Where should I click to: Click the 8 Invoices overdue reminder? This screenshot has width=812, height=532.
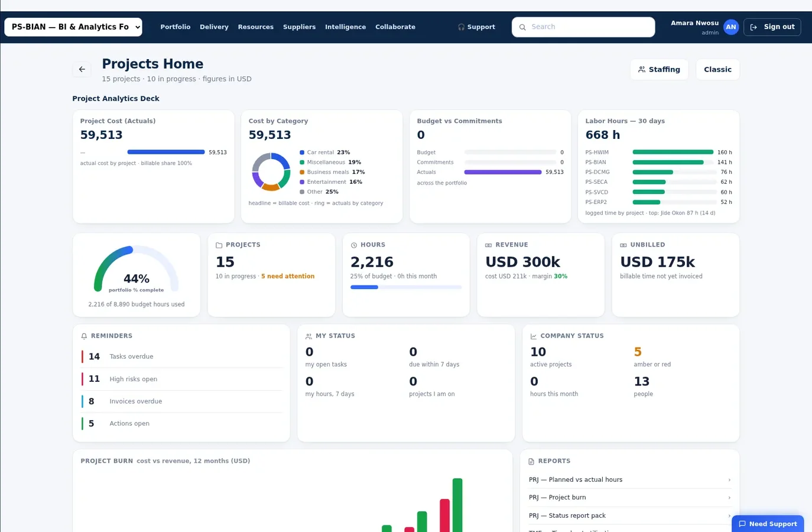pyautogui.click(x=181, y=401)
